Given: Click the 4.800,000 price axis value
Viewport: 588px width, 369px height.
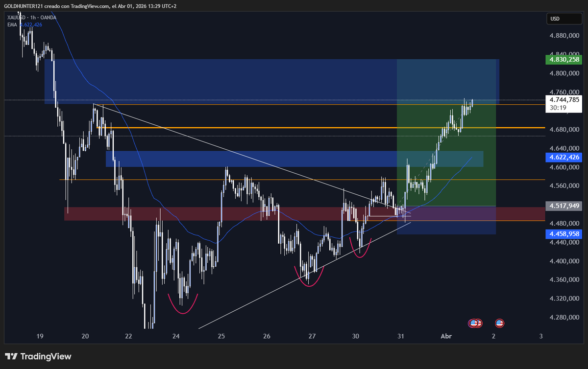Looking at the screenshot, I should [564, 73].
